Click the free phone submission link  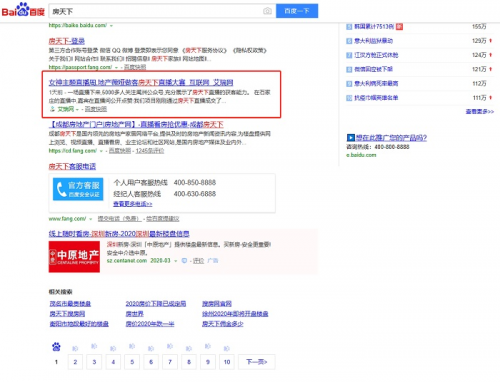[x=119, y=219]
